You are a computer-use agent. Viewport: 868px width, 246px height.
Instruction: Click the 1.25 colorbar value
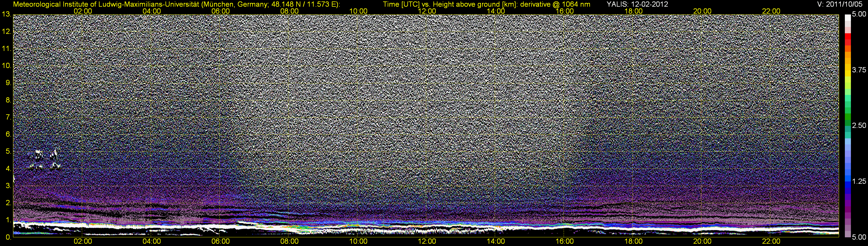point(859,181)
